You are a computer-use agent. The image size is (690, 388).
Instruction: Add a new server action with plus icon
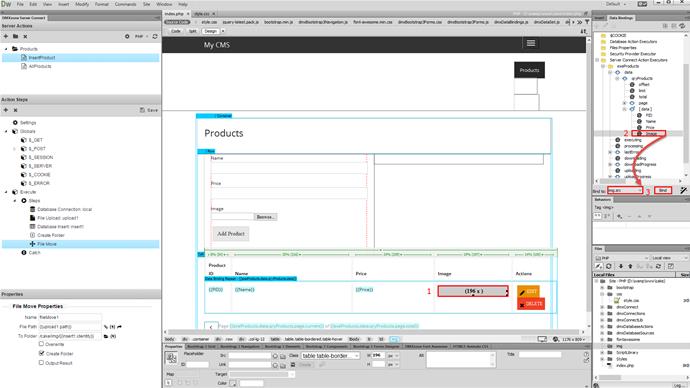(x=6, y=37)
